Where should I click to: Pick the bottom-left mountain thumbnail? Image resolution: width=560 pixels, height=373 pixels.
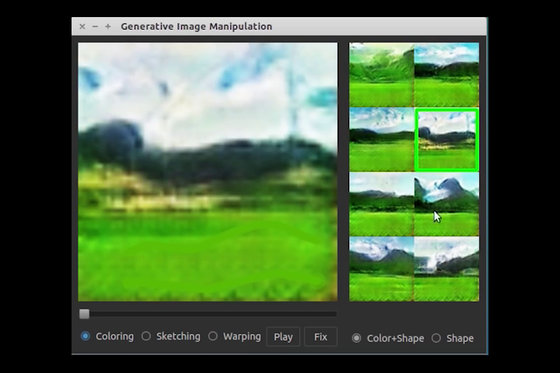tap(381, 269)
